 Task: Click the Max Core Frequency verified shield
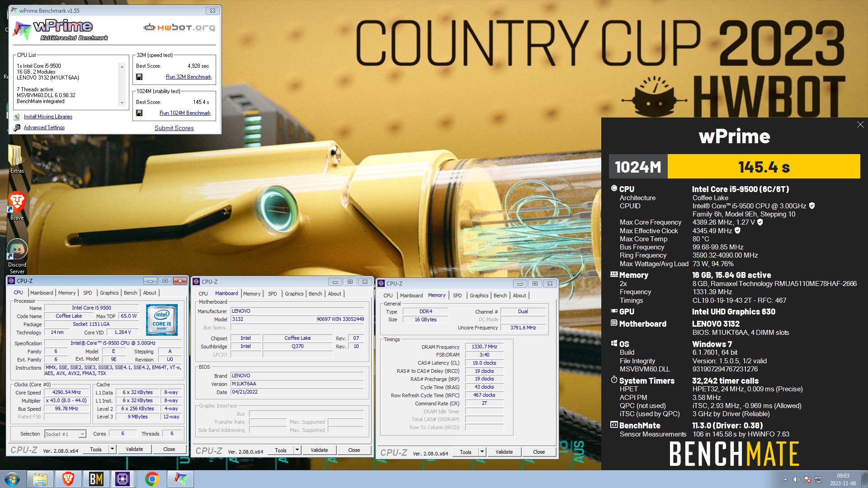point(760,222)
